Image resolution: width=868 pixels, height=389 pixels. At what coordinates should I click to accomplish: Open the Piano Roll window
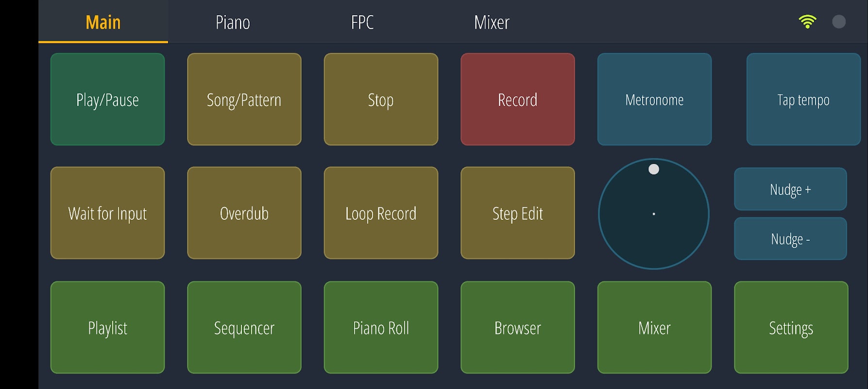point(381,328)
